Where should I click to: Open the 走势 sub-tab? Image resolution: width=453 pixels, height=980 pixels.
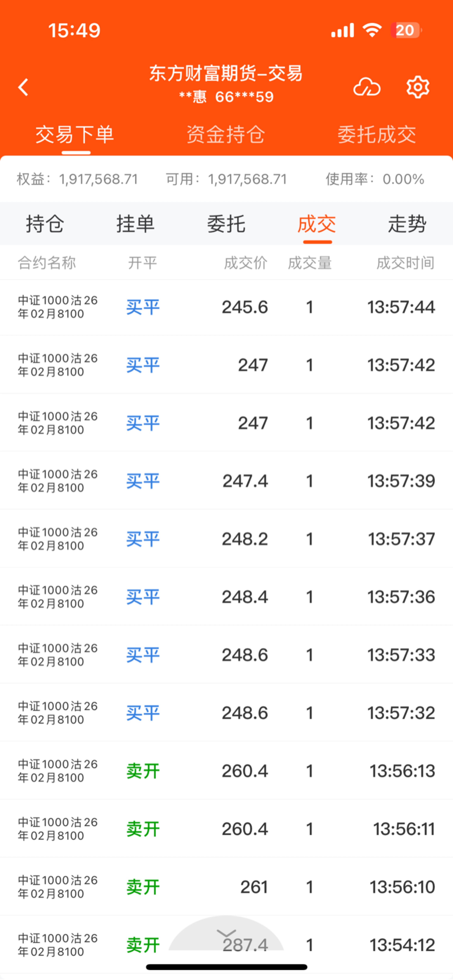click(407, 223)
